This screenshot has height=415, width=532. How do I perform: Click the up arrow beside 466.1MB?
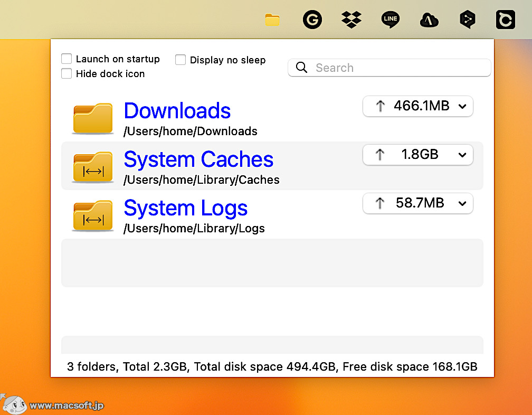tap(381, 106)
